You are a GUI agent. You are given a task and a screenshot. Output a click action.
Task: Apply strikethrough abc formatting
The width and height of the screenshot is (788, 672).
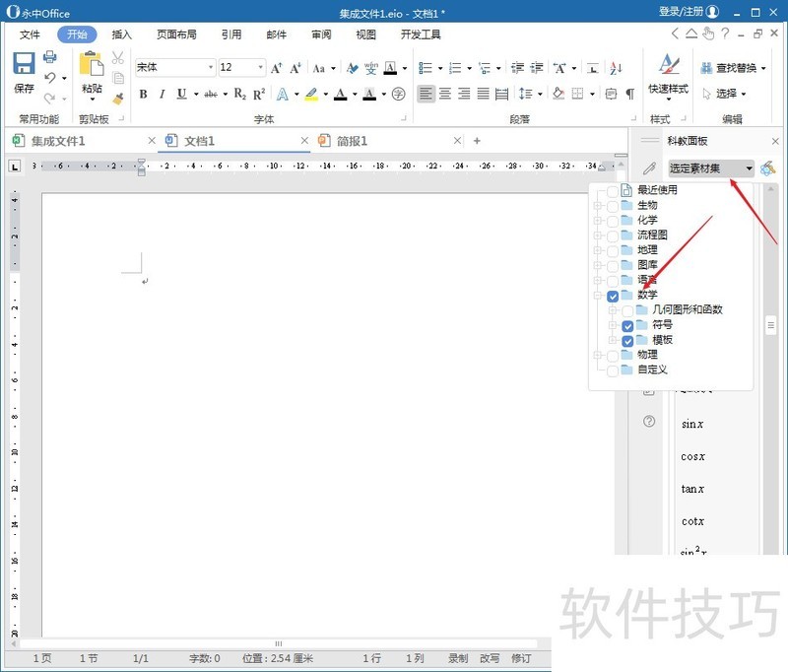[x=211, y=94]
